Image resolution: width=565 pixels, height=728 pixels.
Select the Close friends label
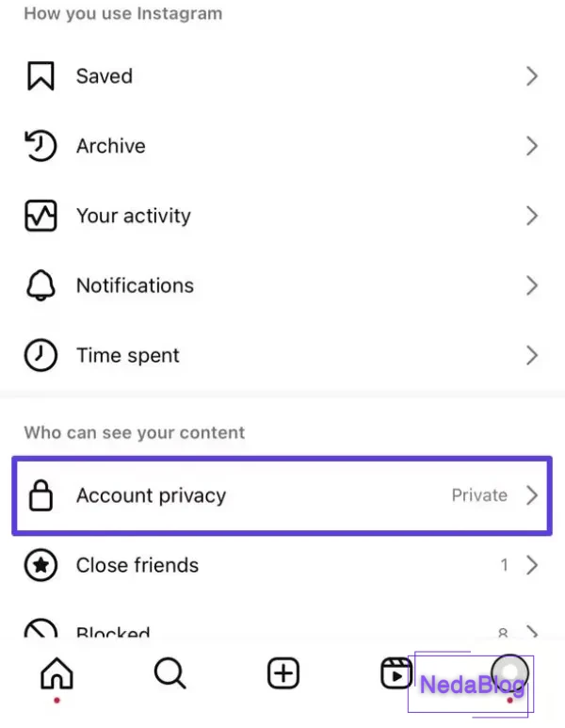point(137,565)
